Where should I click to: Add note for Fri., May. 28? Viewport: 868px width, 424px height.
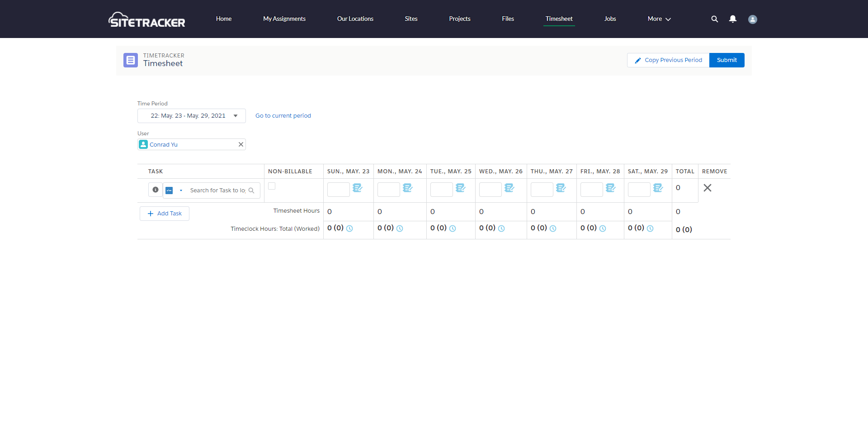click(x=610, y=188)
